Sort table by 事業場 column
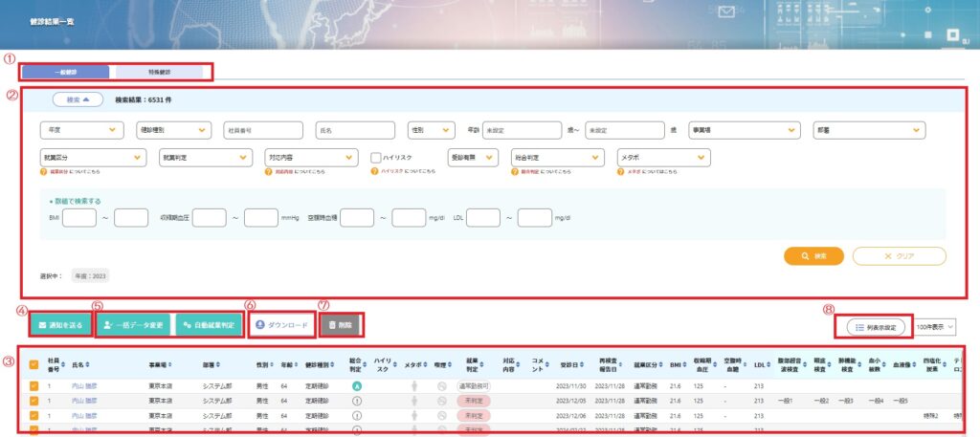980x437 pixels. (x=160, y=364)
